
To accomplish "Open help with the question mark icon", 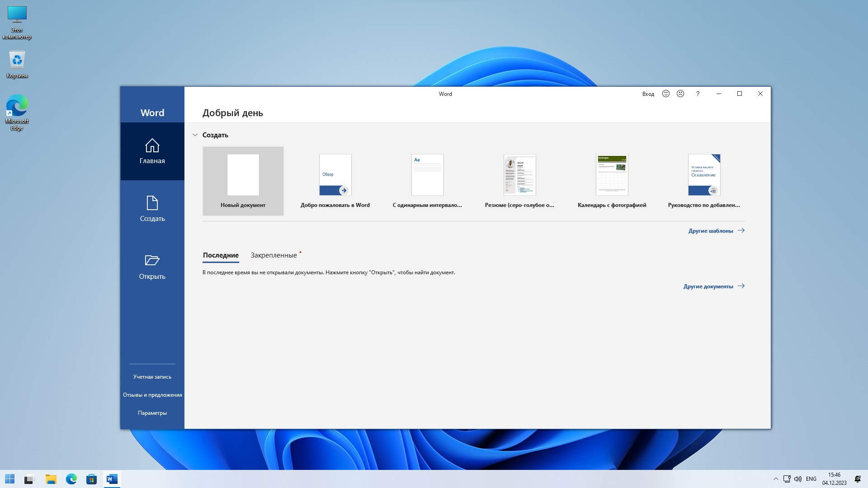I will coord(698,94).
